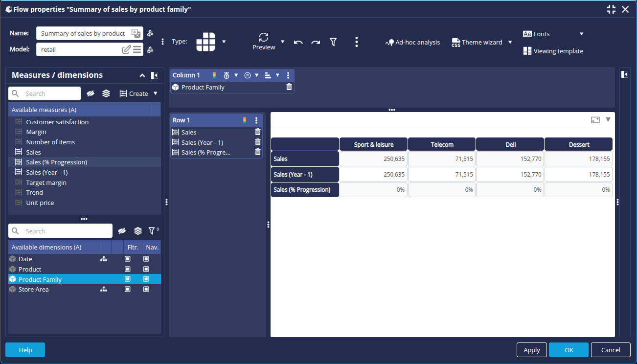The width and height of the screenshot is (637, 364).
Task: Toggle the Fltr. checkbox for Store Area
Action: pyautogui.click(x=128, y=290)
